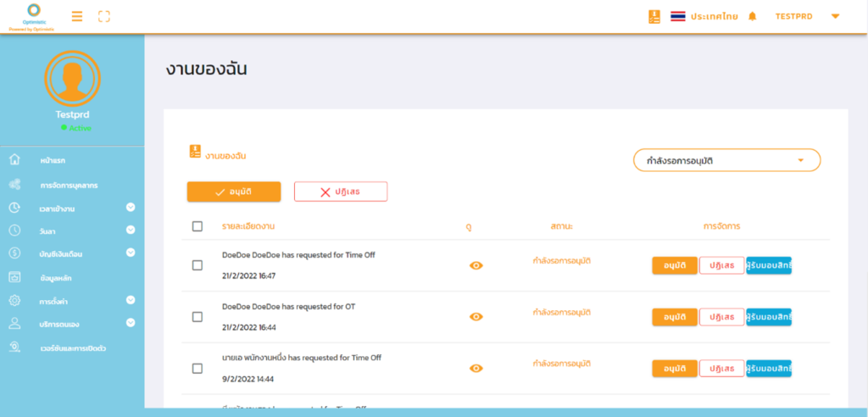Screen dimensions: 868x417
Task: Select checkbox for request dated 9/2/2022 14:44
Action: tap(198, 369)
